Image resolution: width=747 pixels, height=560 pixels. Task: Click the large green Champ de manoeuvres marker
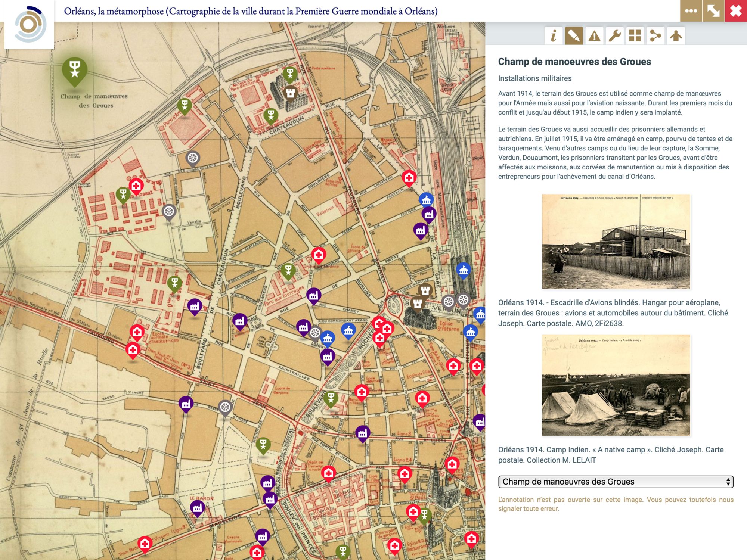click(x=75, y=70)
